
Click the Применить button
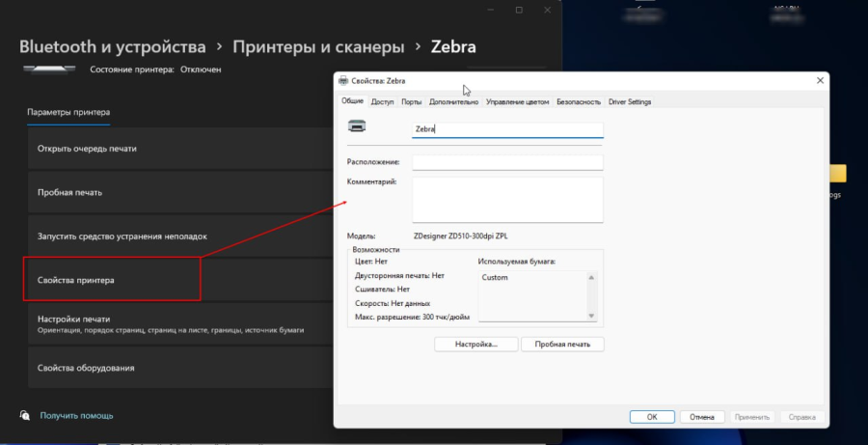click(752, 417)
